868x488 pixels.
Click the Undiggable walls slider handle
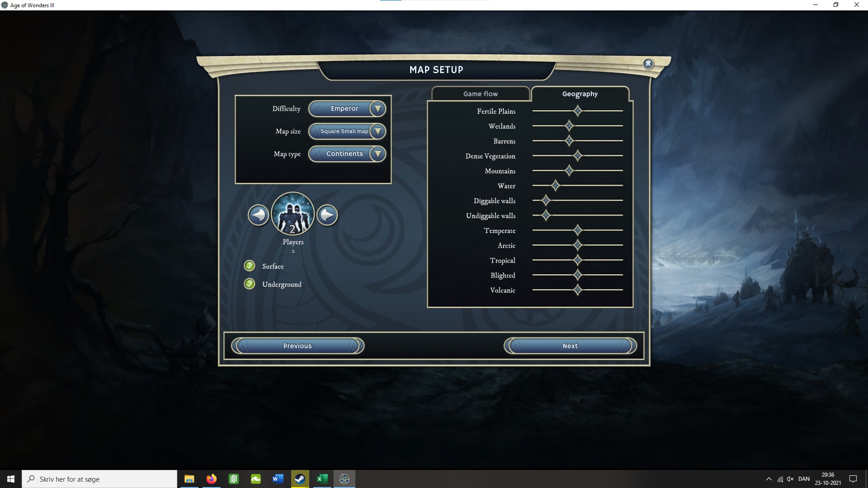546,215
